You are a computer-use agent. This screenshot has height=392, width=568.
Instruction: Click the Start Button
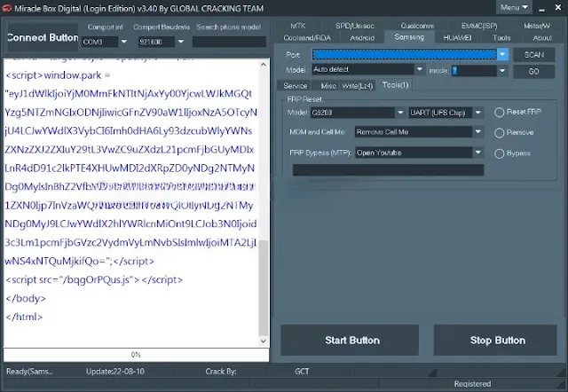click(x=350, y=340)
